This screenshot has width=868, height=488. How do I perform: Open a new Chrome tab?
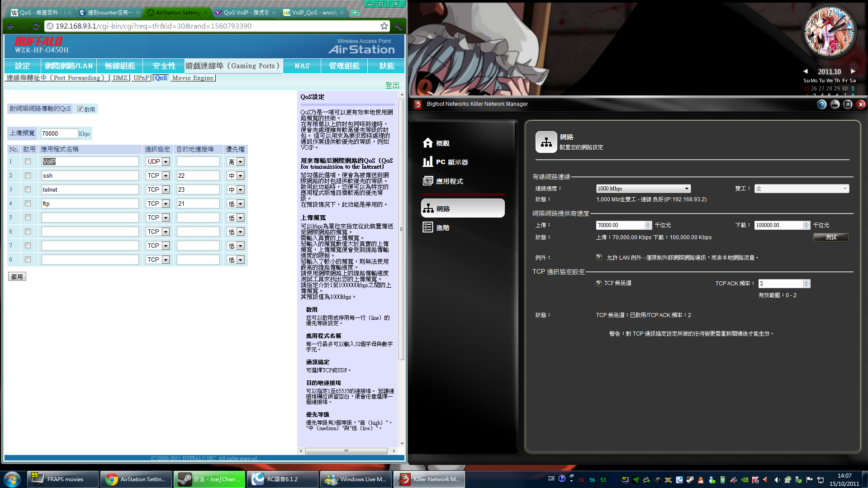(x=356, y=13)
